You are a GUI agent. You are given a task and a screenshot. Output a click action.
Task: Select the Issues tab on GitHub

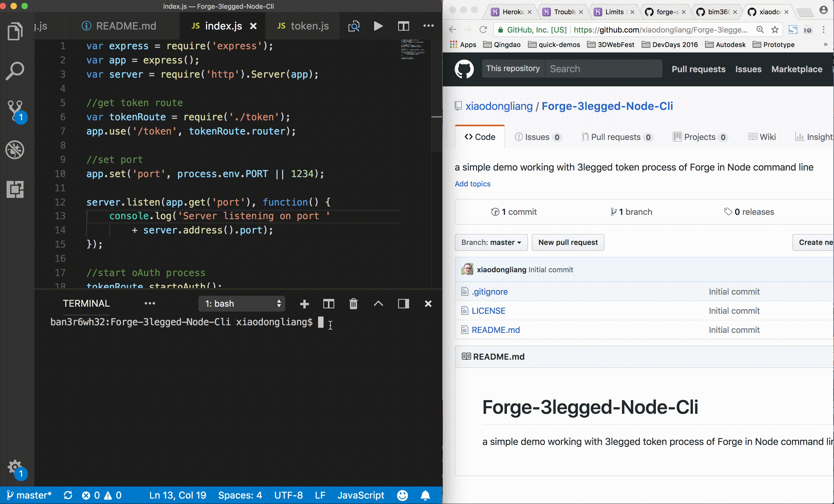pos(537,136)
